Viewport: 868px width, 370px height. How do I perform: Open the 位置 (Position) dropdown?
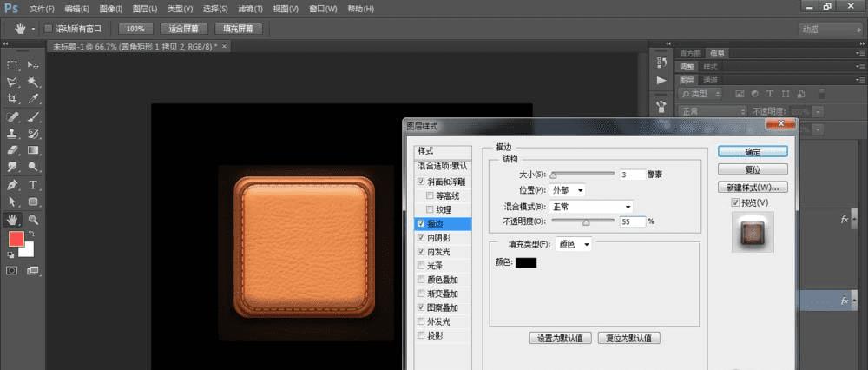point(568,190)
